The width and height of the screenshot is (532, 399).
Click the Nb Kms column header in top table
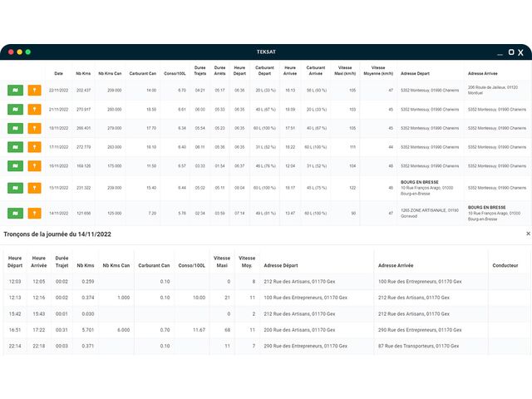click(x=83, y=73)
